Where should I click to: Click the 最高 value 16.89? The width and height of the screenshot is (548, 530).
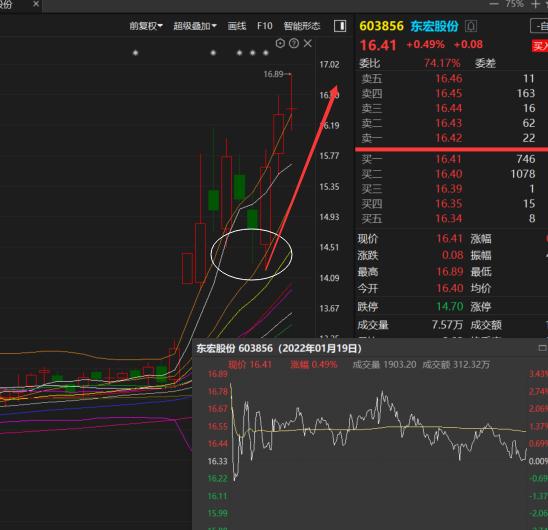click(x=450, y=272)
